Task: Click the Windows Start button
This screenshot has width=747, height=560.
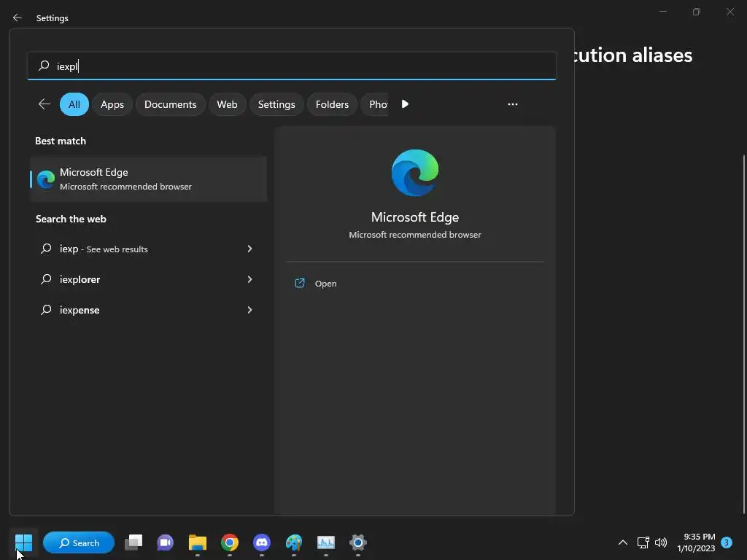Action: coord(23,542)
